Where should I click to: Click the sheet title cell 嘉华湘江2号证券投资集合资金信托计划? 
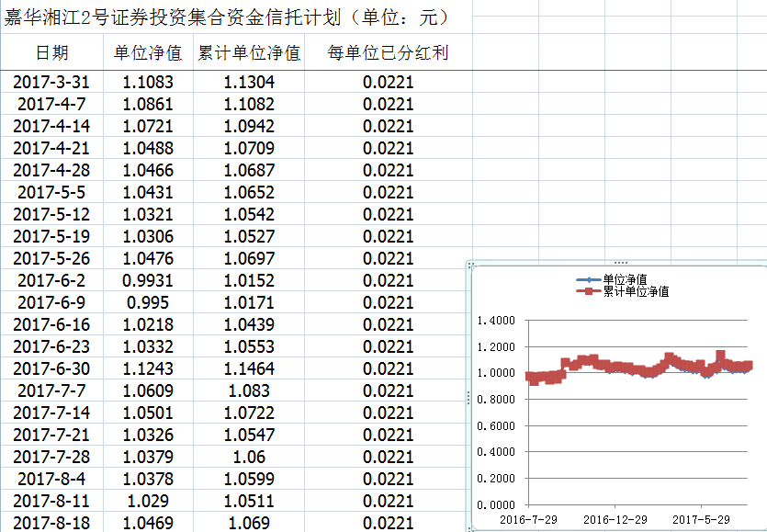(225, 17)
